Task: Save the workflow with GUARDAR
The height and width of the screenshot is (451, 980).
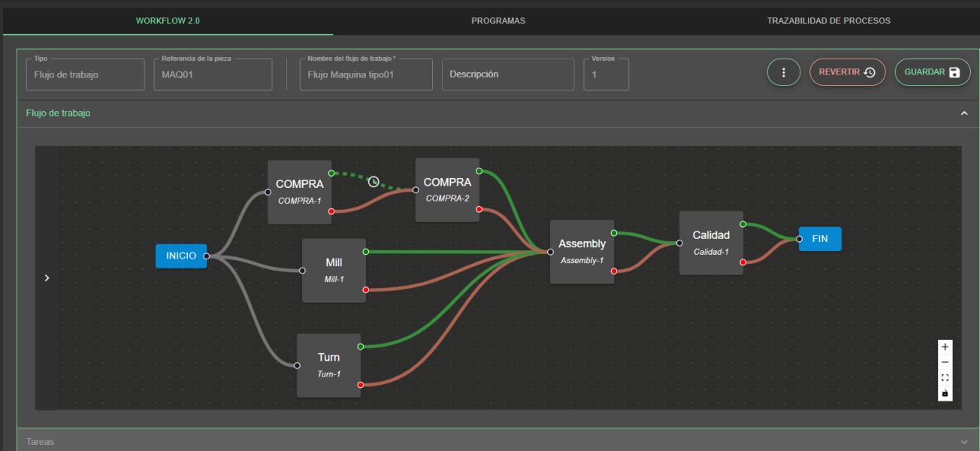Action: pos(932,71)
